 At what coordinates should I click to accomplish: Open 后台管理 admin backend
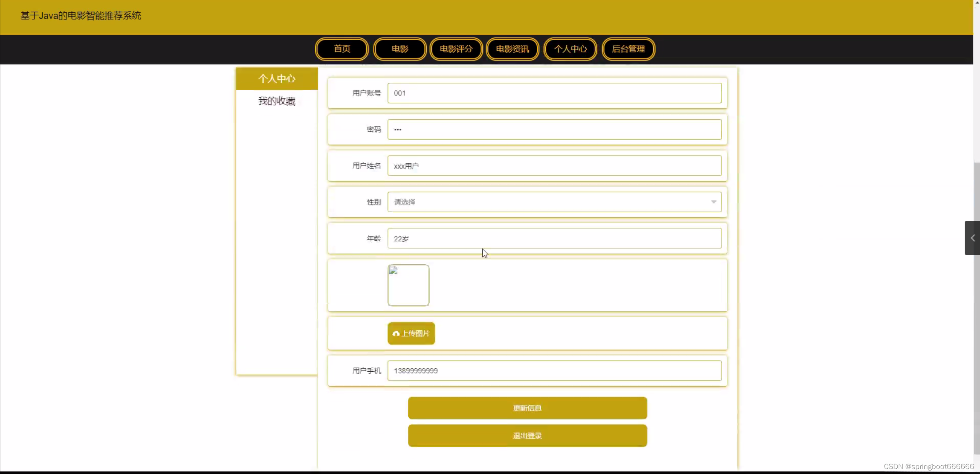[x=628, y=49]
